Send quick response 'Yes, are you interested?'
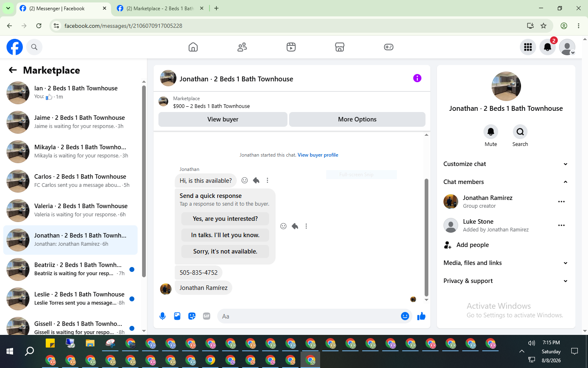Screen dimensions: 588x368 click(x=225, y=219)
